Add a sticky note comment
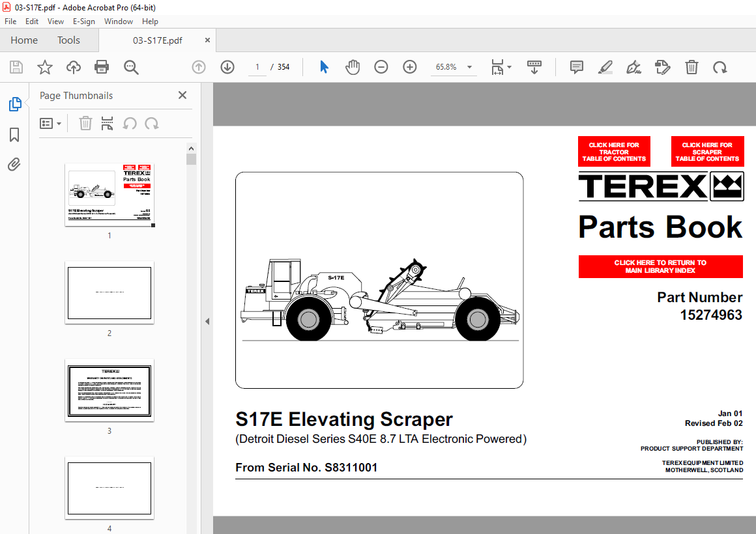756x534 pixels. coord(576,67)
